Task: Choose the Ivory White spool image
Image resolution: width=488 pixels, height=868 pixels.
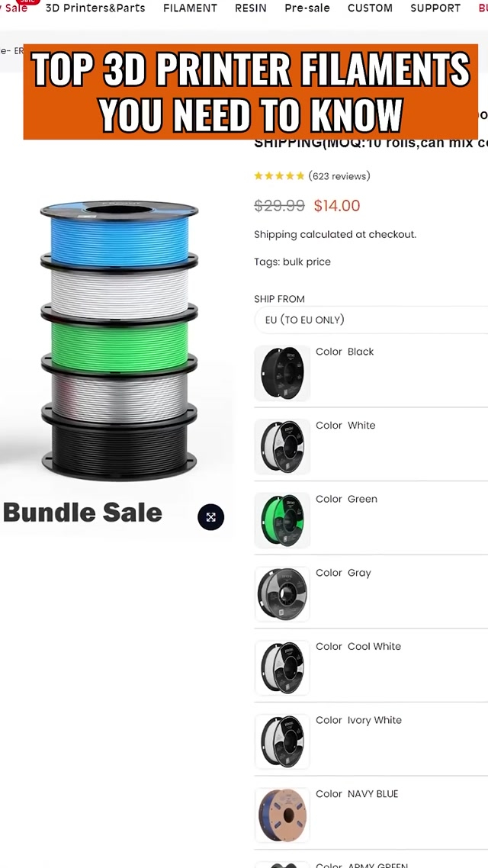Action: [282, 741]
